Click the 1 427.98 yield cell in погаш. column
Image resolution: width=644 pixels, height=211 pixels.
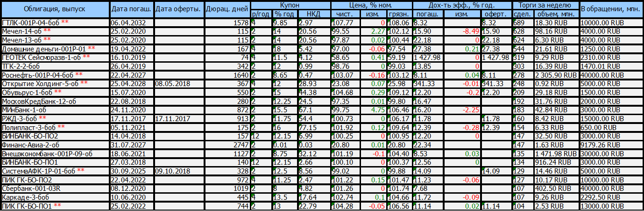pyautogui.click(x=427, y=57)
